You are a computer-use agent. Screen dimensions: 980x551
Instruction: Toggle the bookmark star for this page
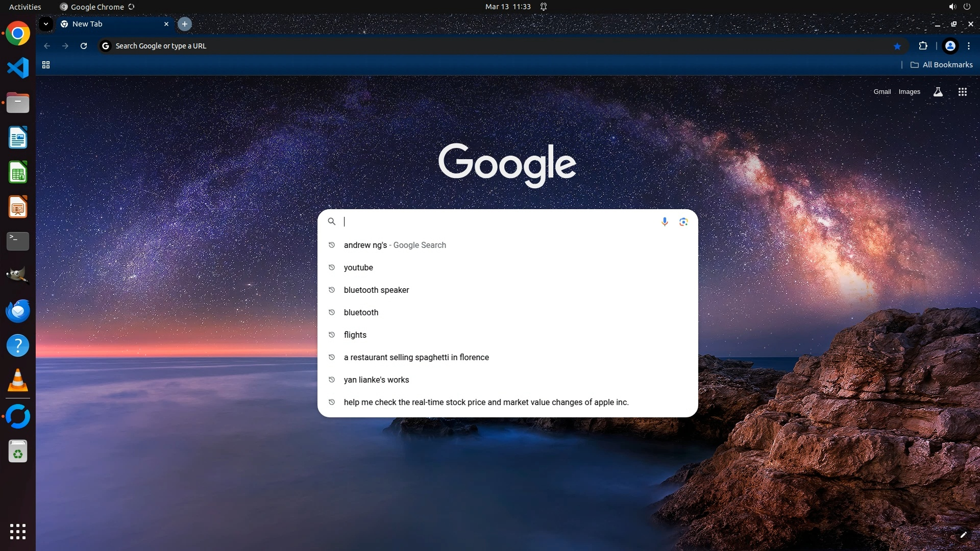pos(897,46)
